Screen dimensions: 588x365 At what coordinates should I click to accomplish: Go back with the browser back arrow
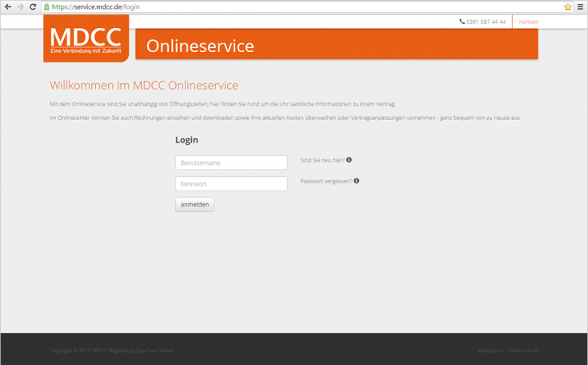[x=8, y=6]
